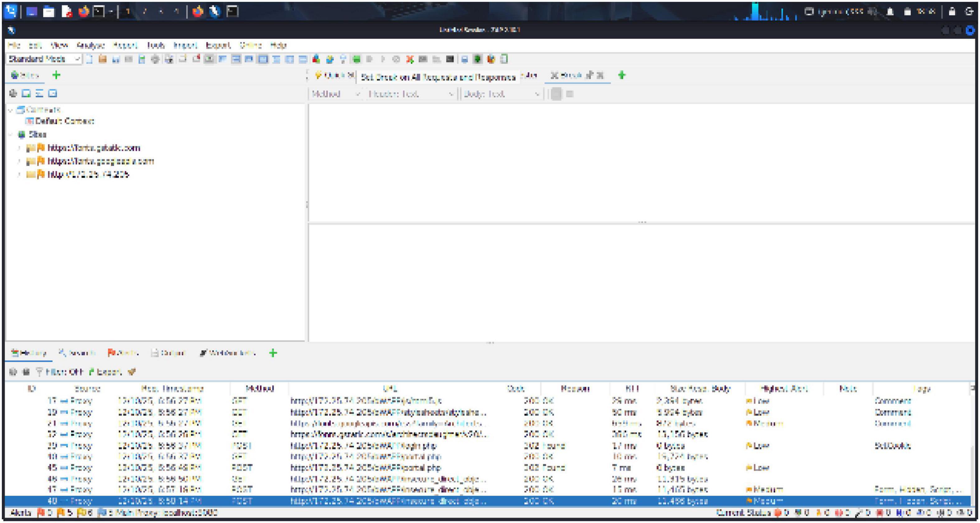This screenshot has width=980, height=523.
Task: Toggle show only in-scope URLs in Sites
Action: 13,93
